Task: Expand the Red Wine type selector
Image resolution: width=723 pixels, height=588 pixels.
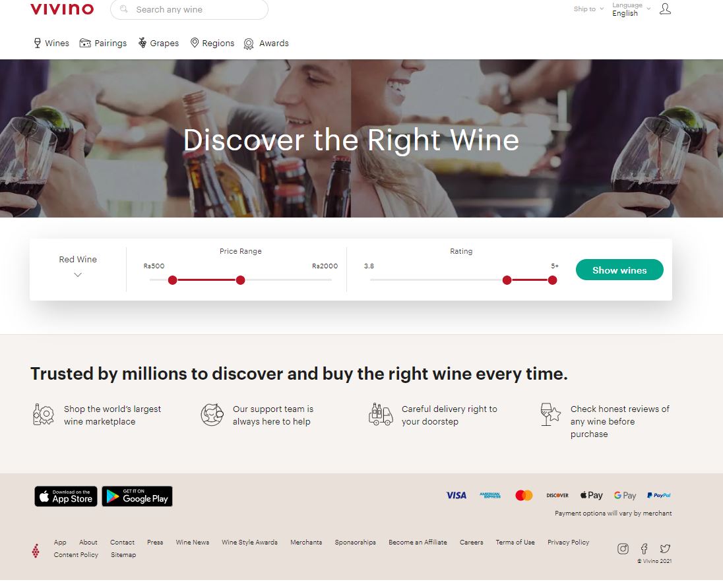Action: [77, 267]
